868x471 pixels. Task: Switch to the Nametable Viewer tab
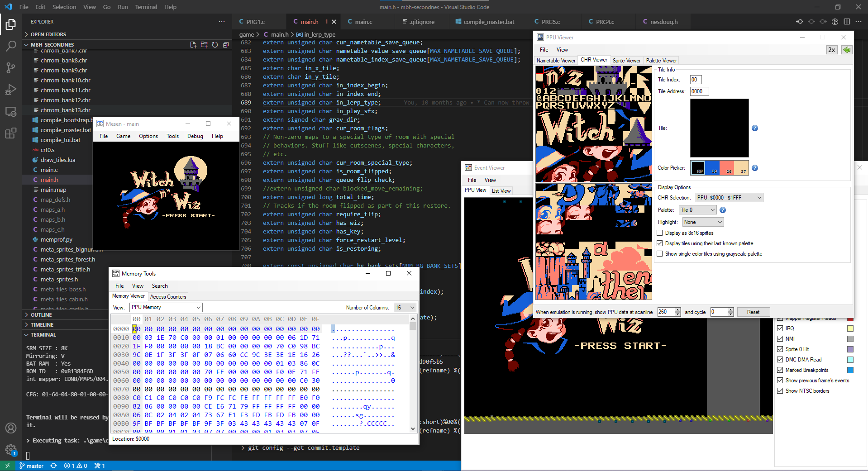click(556, 61)
